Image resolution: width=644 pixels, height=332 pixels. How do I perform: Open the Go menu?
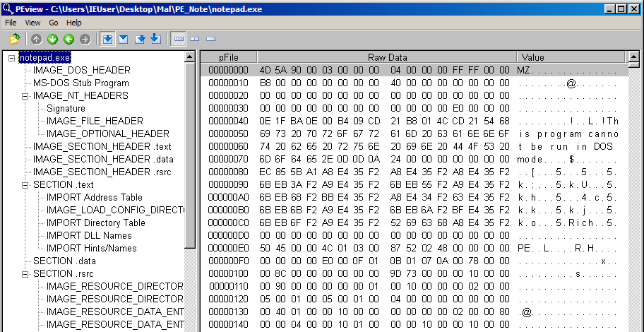pos(54,23)
